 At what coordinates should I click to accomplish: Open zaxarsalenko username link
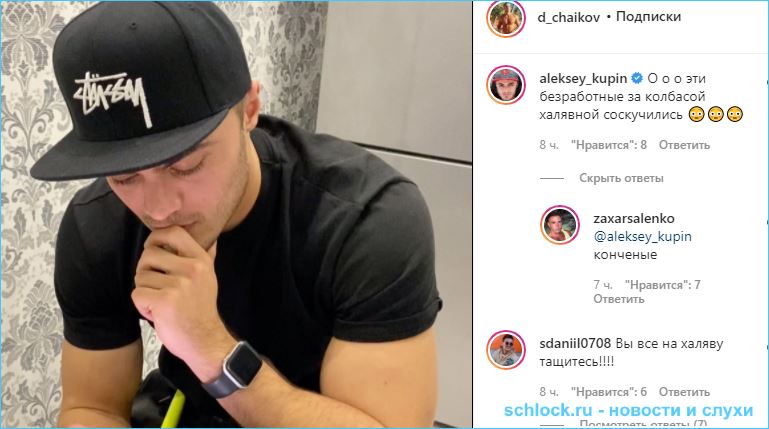coord(634,218)
